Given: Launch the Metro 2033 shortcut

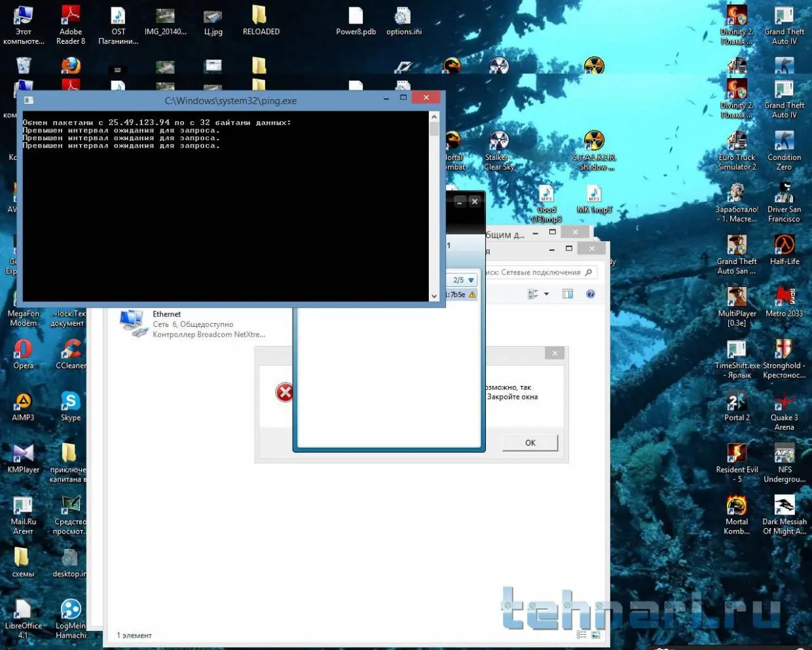Looking at the screenshot, I should (784, 303).
